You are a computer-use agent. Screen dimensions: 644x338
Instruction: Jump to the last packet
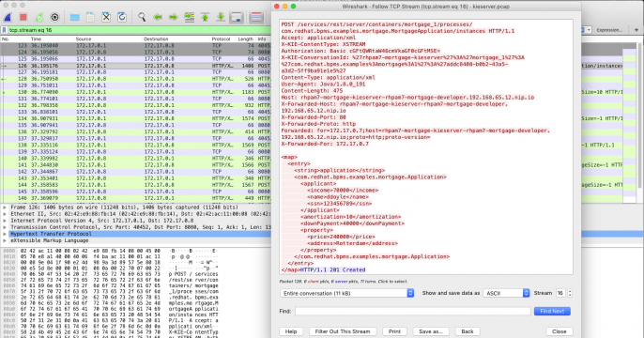tap(221, 17)
